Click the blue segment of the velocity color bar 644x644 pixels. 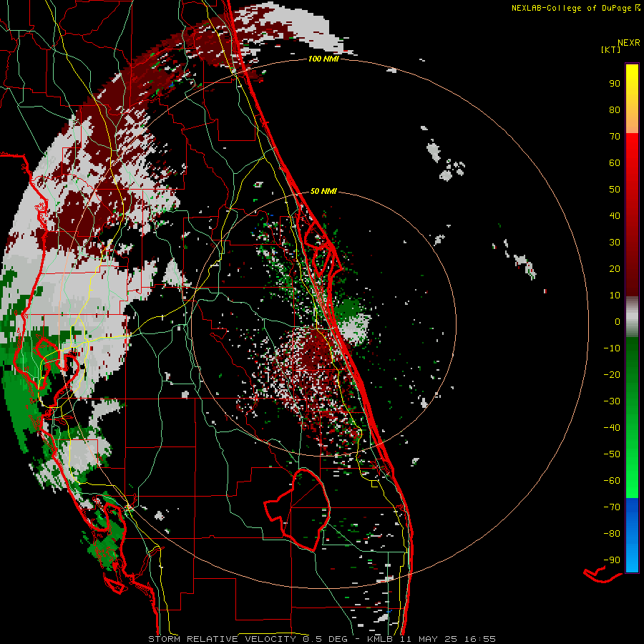point(632,535)
